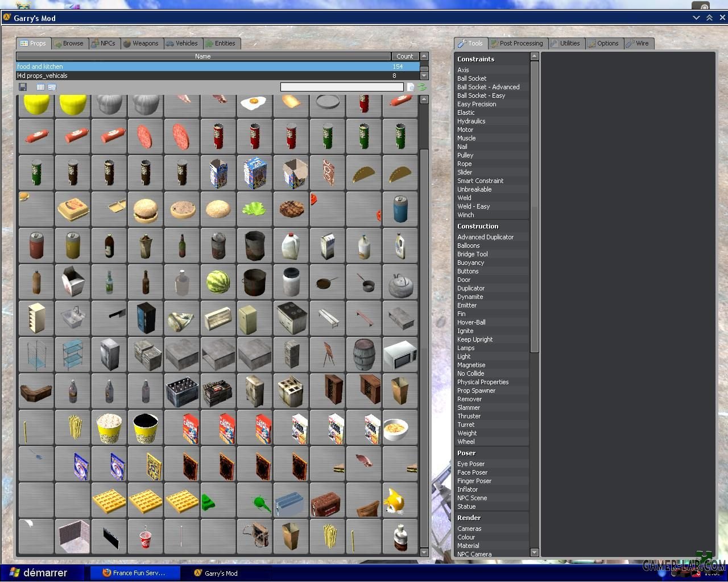The width and height of the screenshot is (728, 582).
Task: Select the 'food and kitchen' category row
Action: [x=218, y=66]
